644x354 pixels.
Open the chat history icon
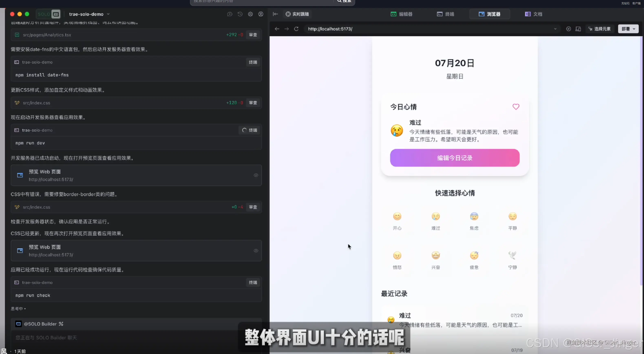pyautogui.click(x=240, y=14)
